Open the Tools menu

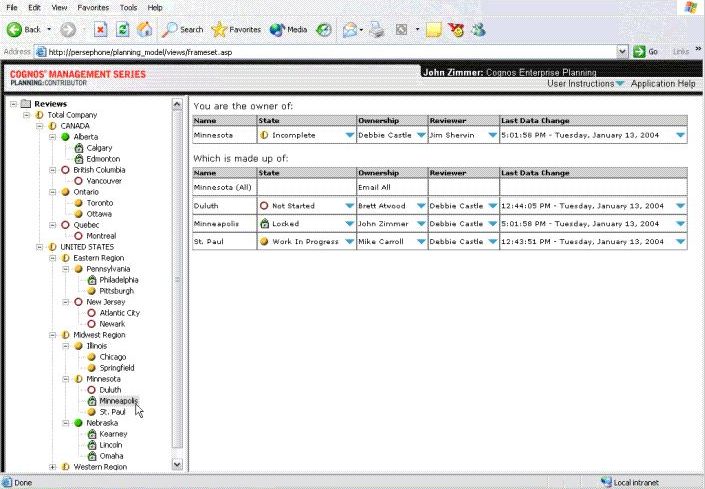128,8
